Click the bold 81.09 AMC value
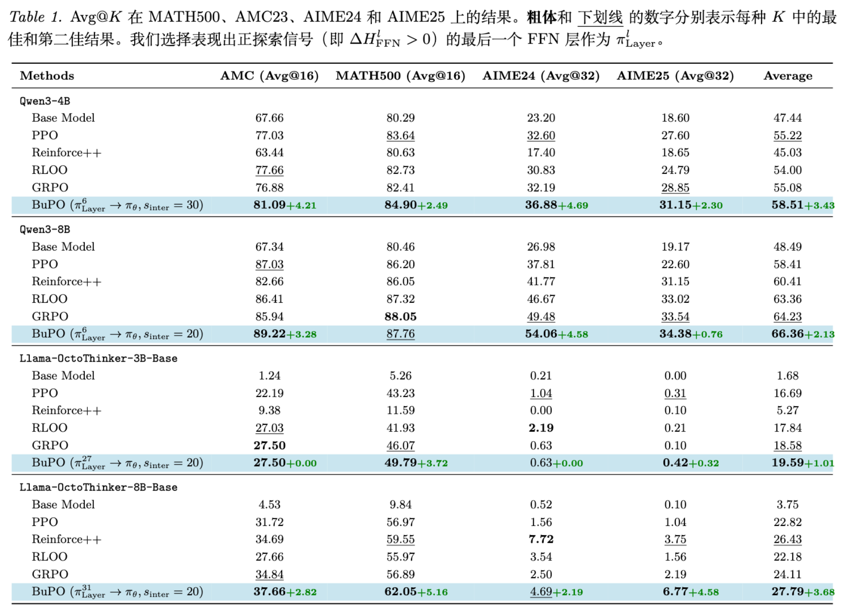The height and width of the screenshot is (616, 844). coord(269,205)
